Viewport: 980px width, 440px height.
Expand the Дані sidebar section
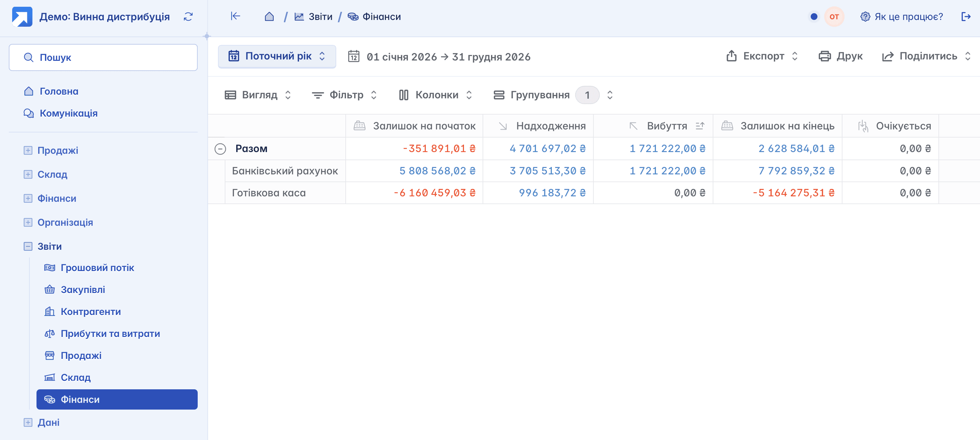coord(28,422)
